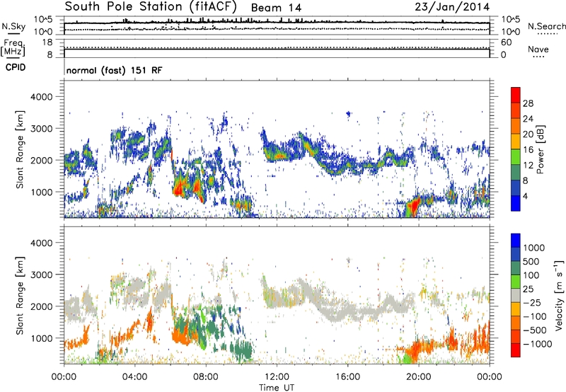
Task: Click the "Velocity [m s-1]" colorbar title
Action: pyautogui.click(x=559, y=295)
